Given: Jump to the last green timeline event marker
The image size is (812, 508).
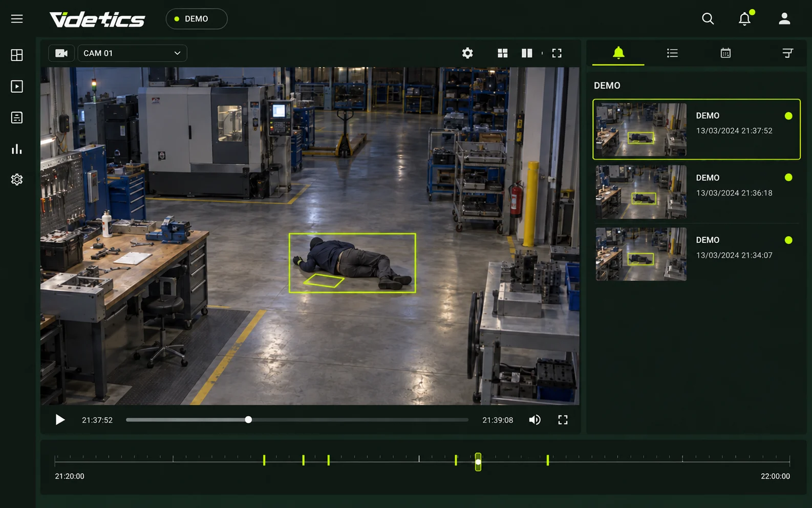Looking at the screenshot, I should 548,460.
